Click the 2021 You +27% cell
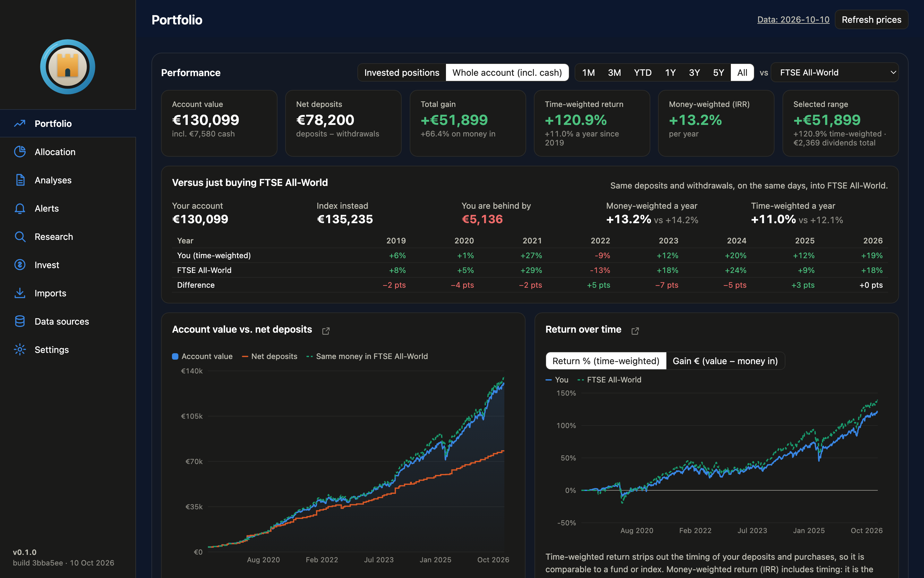The image size is (924, 578). tap(531, 255)
